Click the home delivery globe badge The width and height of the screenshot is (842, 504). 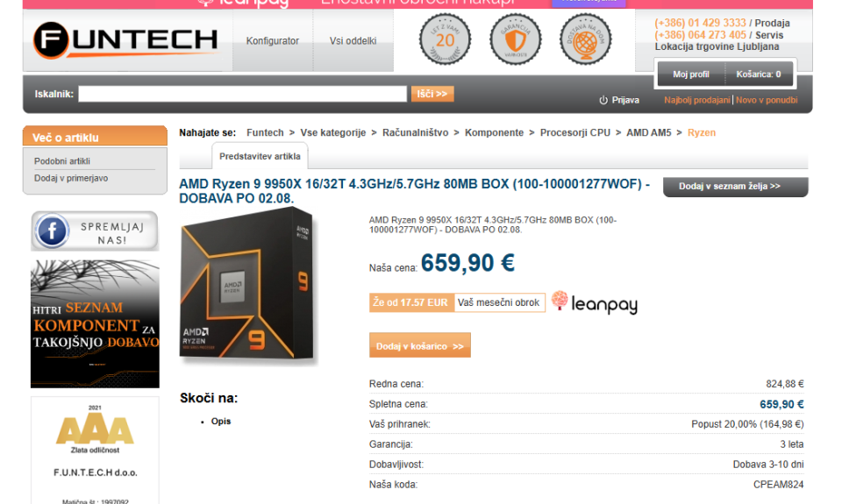pos(585,39)
